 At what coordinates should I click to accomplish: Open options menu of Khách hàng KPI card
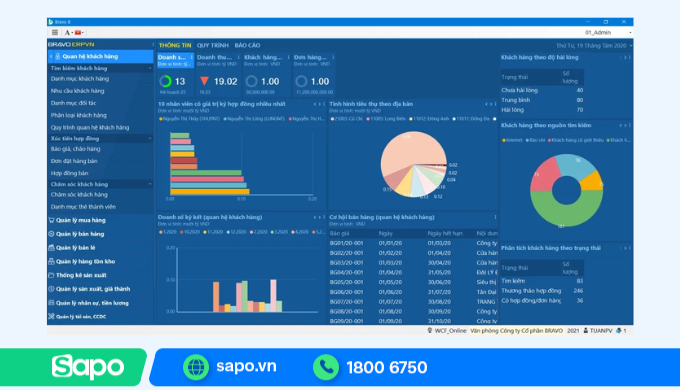[288, 57]
